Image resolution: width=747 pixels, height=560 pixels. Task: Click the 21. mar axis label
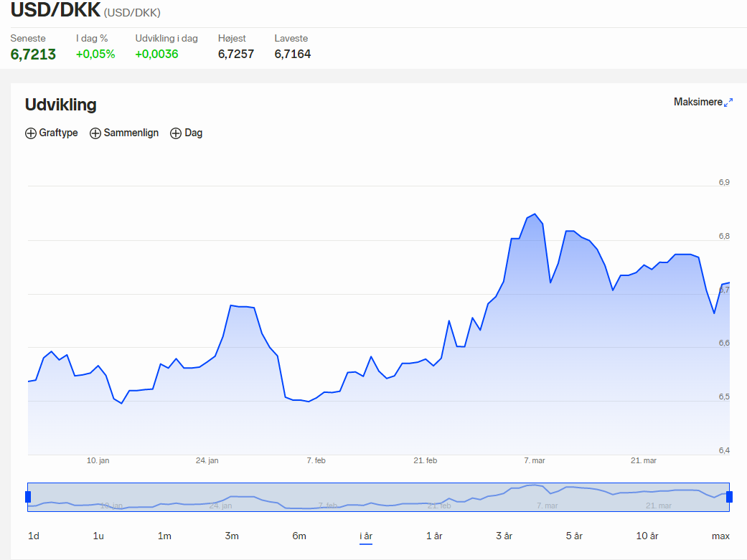tap(643, 460)
